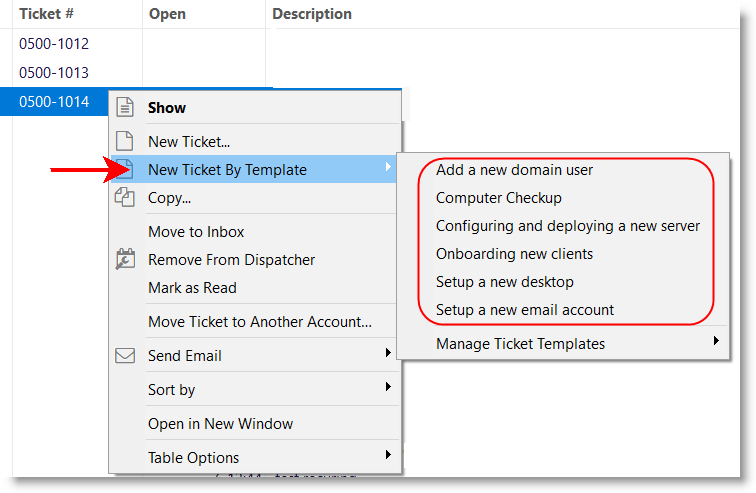The width and height of the screenshot is (756, 493).
Task: Choose the Setup a new desktop template
Action: [x=504, y=282]
